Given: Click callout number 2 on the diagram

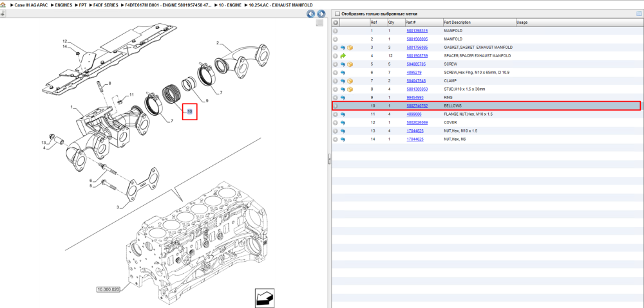Looking at the screenshot, I should tap(218, 42).
